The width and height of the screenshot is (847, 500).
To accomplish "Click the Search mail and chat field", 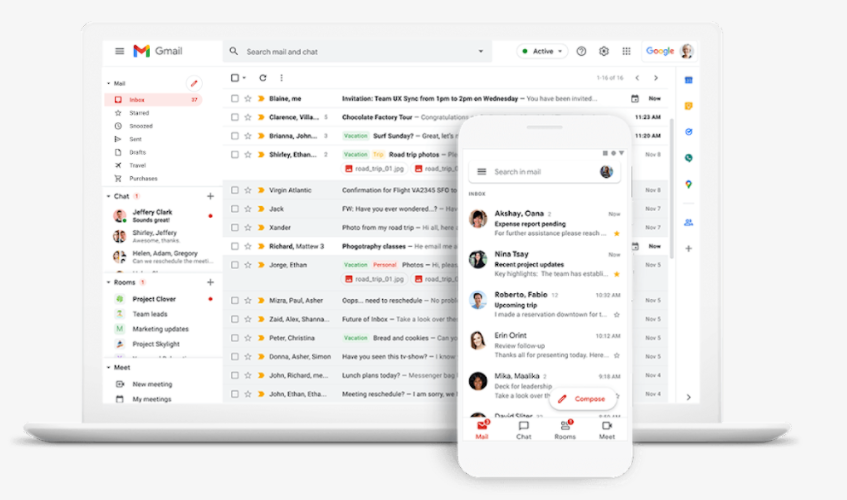I will pos(357,51).
